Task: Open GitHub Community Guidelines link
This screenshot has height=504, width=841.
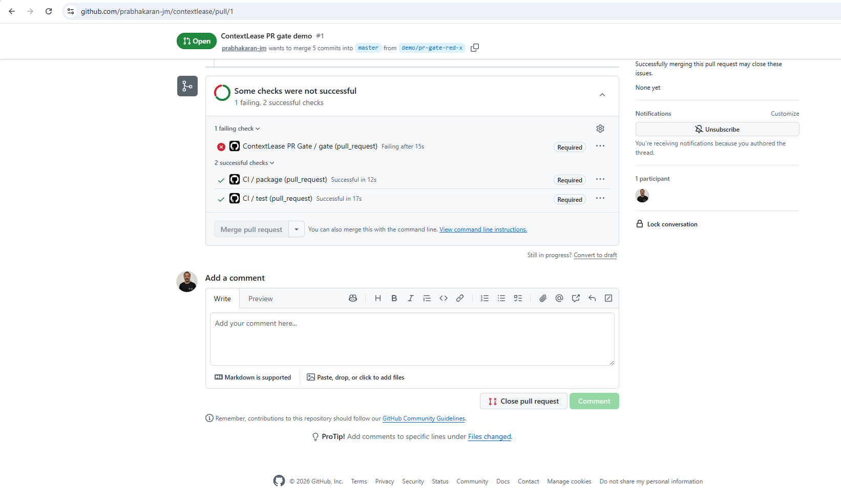Action: point(424,418)
